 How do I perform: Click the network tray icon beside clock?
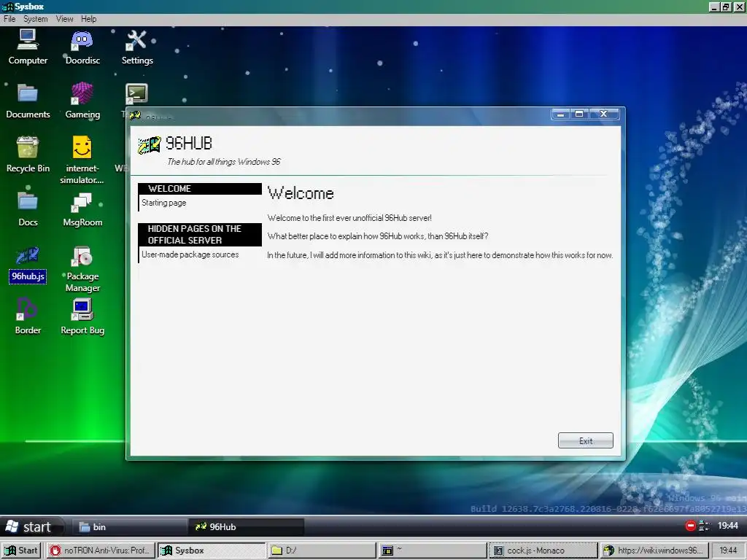click(704, 526)
